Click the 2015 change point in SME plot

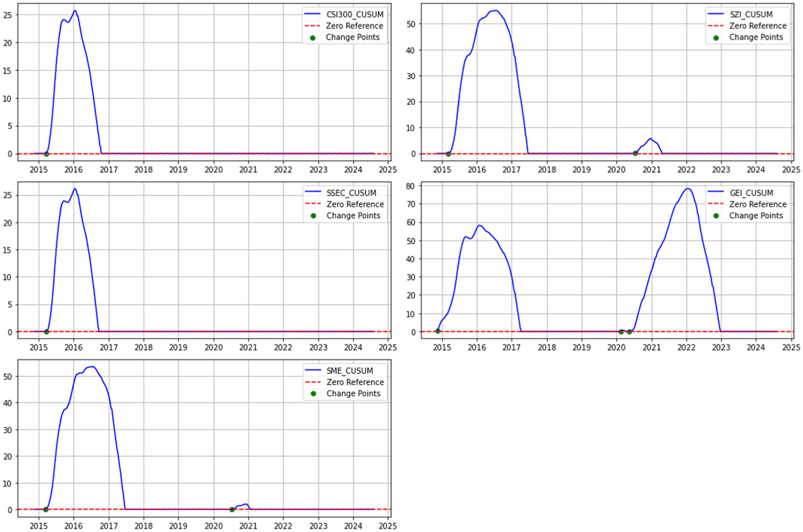46,509
